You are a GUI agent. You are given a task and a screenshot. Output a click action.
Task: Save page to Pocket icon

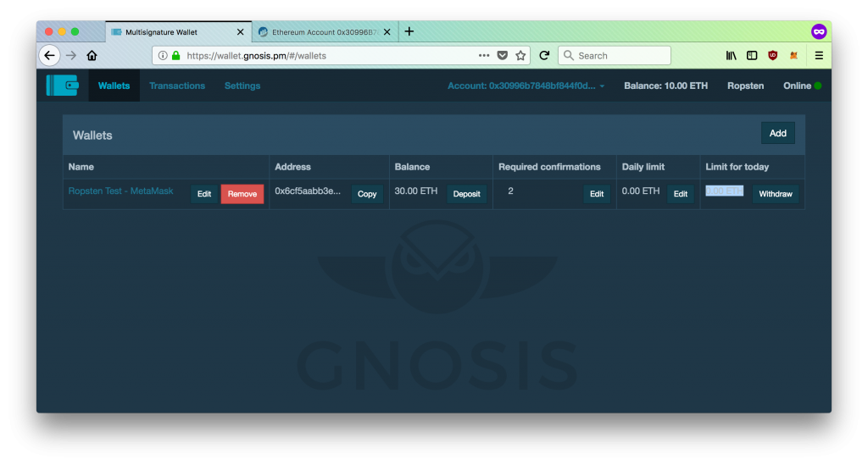pyautogui.click(x=502, y=55)
